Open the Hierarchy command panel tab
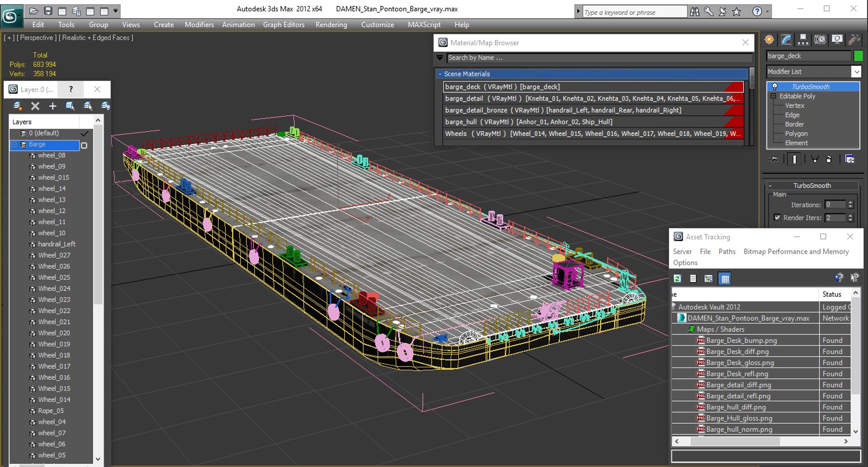 (x=803, y=40)
